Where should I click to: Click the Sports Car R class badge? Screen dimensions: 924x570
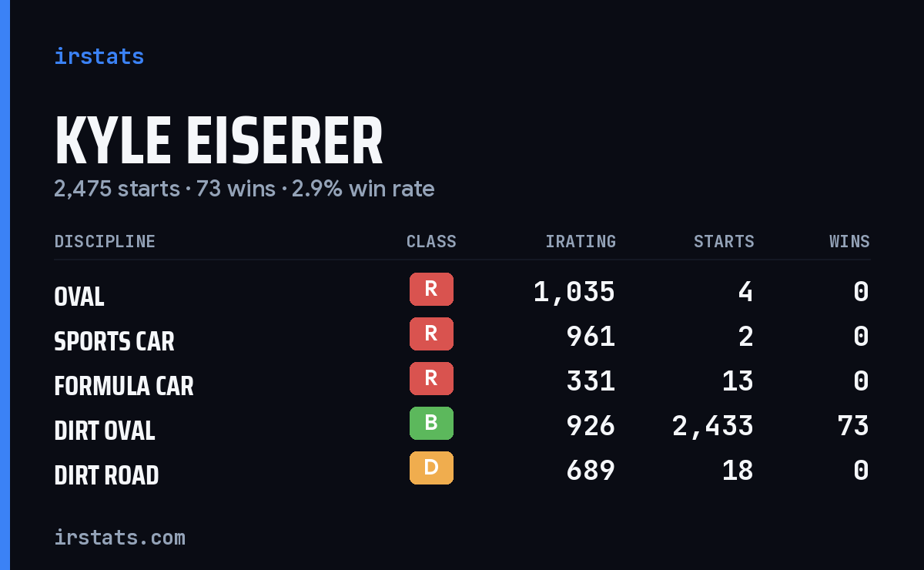point(431,334)
